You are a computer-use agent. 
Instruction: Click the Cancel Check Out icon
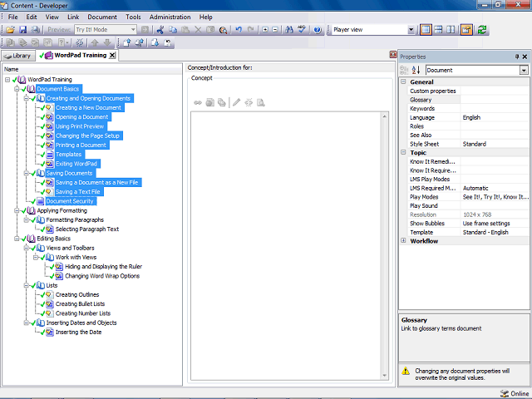168,42
